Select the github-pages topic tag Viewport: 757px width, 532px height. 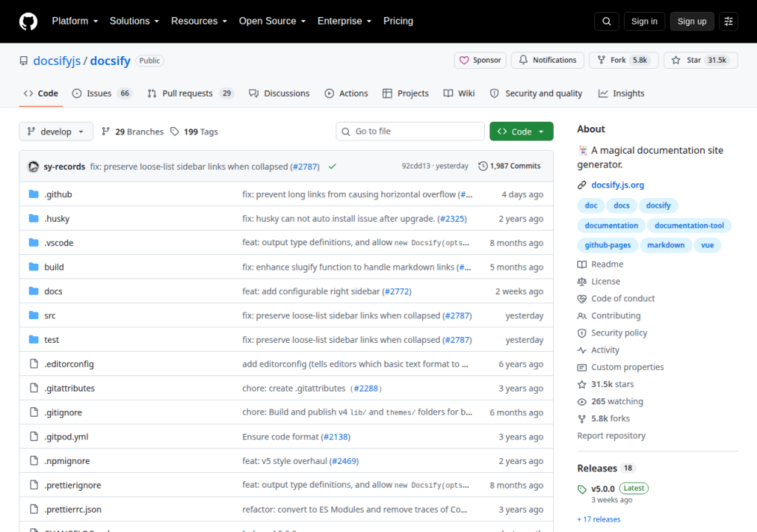coord(608,245)
